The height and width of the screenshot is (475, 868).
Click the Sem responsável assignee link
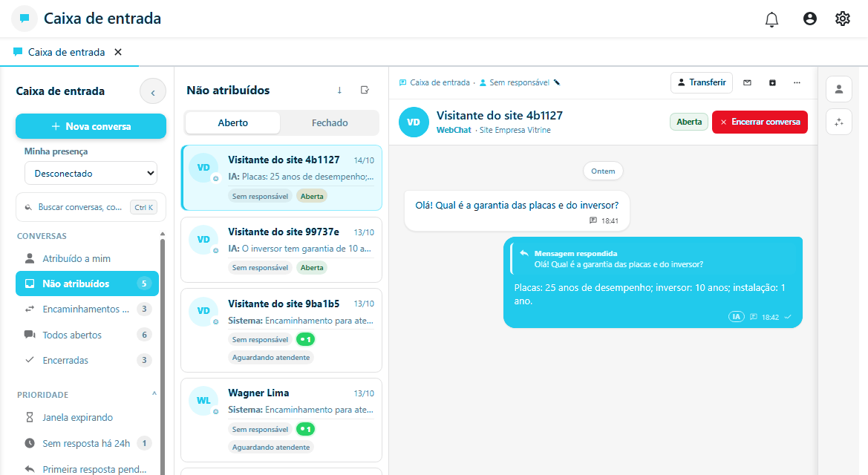pos(515,82)
